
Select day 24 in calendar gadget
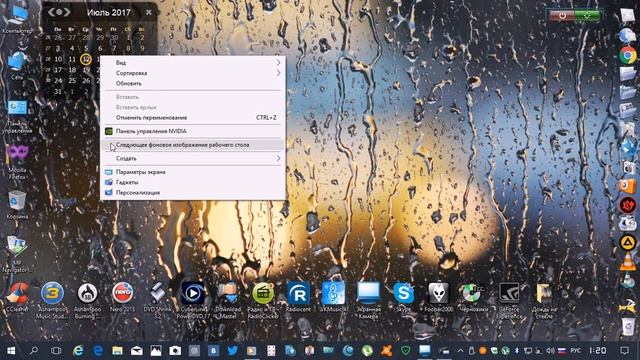point(58,81)
